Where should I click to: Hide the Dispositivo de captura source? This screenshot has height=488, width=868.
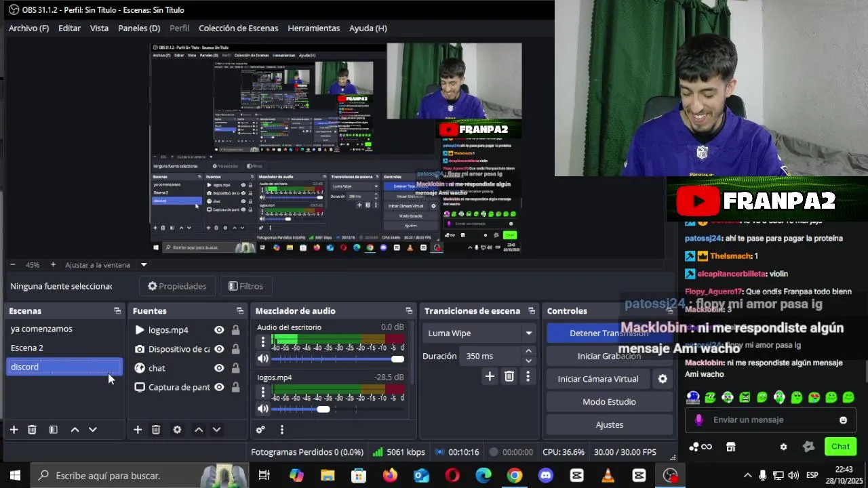point(219,349)
